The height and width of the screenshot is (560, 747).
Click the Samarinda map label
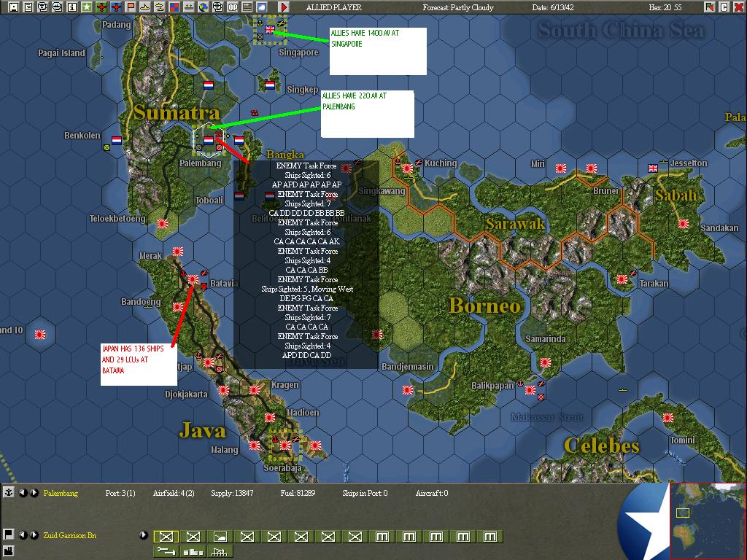pyautogui.click(x=546, y=339)
